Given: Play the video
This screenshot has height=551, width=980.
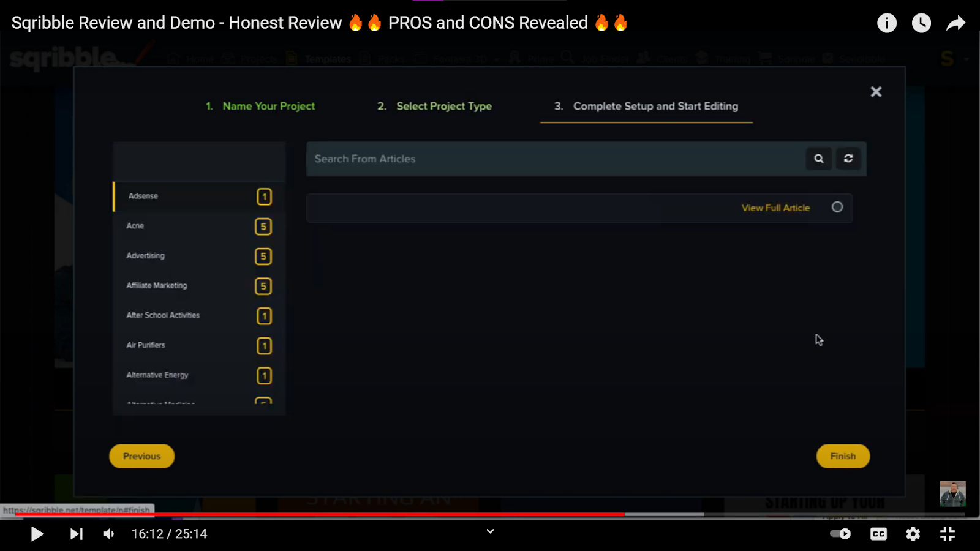Looking at the screenshot, I should click(37, 534).
